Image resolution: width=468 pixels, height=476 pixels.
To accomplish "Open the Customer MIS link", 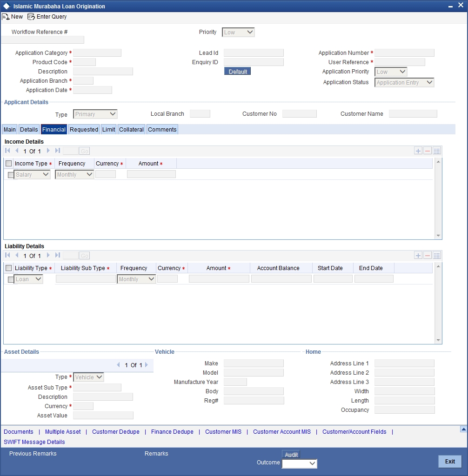I will click(x=223, y=432).
